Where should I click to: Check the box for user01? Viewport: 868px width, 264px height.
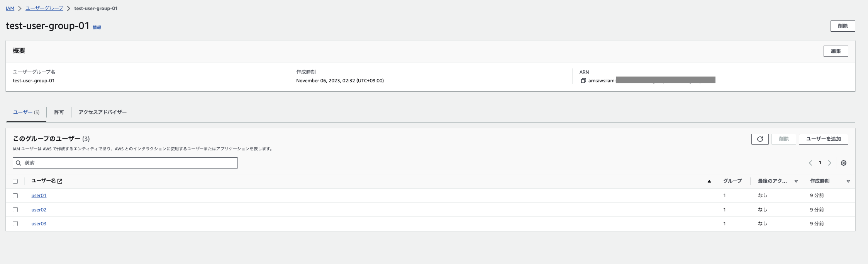coord(15,196)
